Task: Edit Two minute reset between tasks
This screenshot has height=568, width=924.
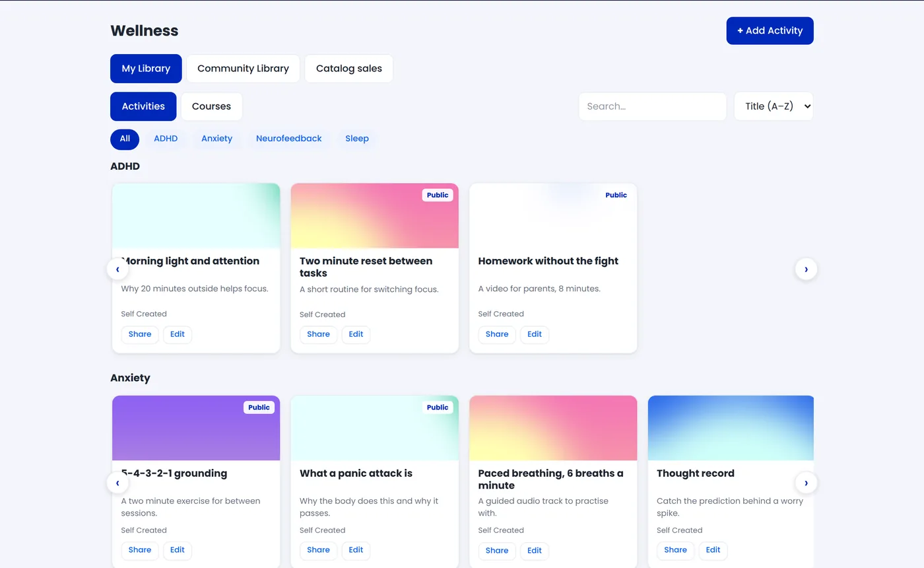Action: tap(356, 334)
